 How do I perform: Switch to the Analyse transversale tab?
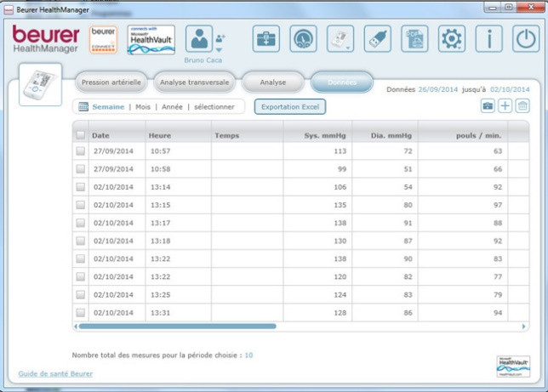(194, 82)
